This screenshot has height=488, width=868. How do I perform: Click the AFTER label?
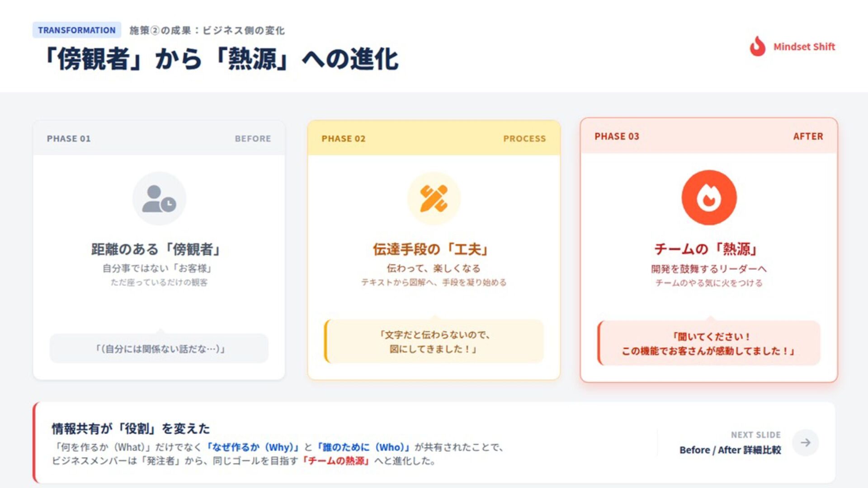808,136
